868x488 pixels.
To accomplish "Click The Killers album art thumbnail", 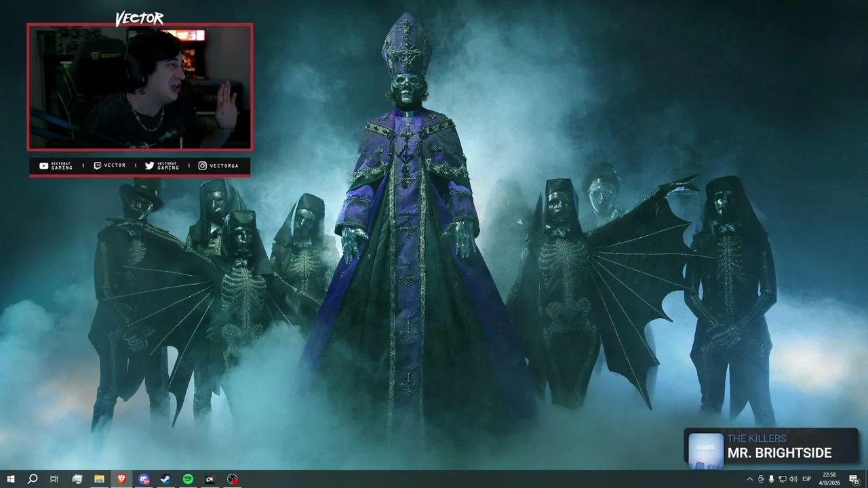I will pos(706,450).
